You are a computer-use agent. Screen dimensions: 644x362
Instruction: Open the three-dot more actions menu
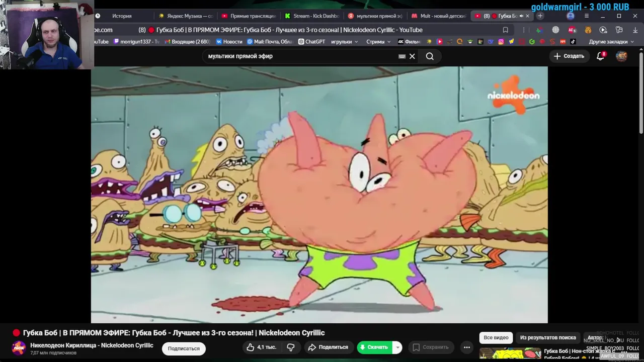click(467, 347)
